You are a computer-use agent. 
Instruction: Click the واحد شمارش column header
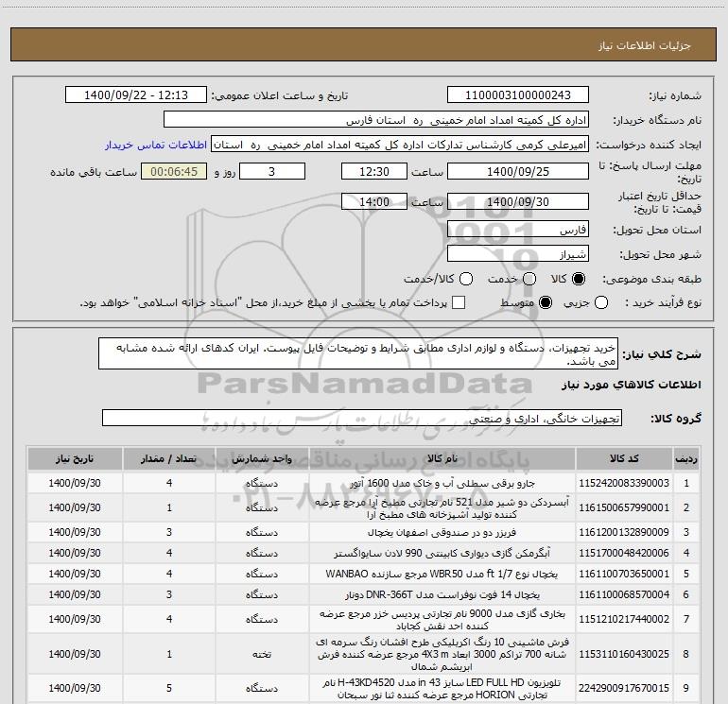click(262, 458)
